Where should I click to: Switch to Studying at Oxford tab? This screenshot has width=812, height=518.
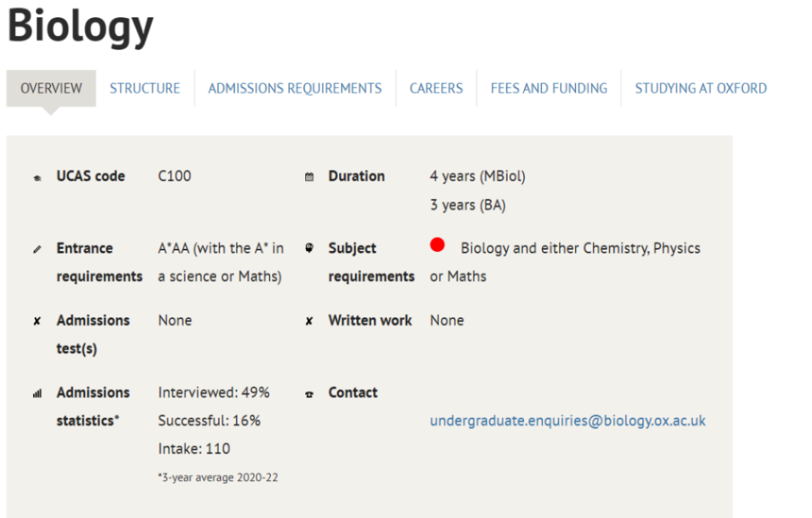(701, 88)
